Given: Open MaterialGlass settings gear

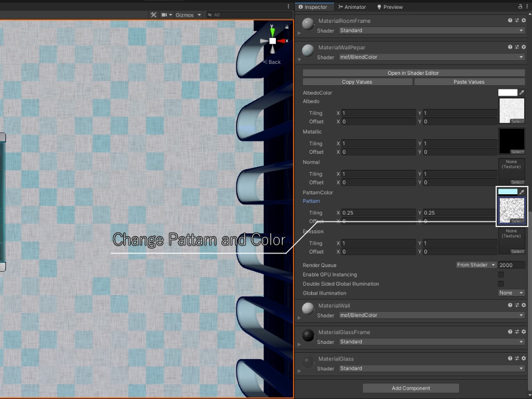Looking at the screenshot, I should click(524, 358).
